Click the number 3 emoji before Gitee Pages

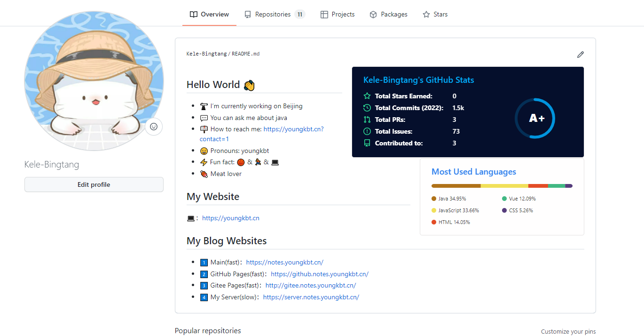[x=204, y=286]
